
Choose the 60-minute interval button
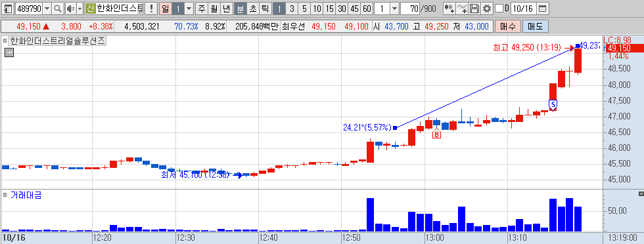[367, 9]
